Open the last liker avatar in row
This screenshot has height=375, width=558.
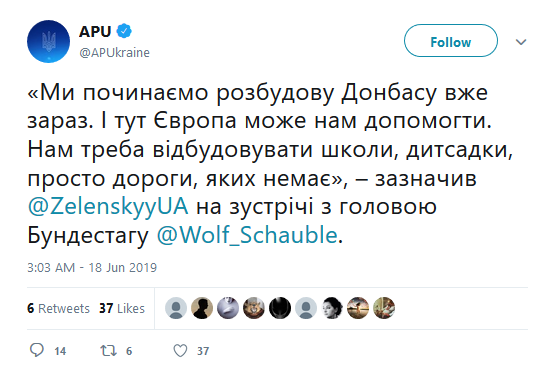(x=384, y=308)
